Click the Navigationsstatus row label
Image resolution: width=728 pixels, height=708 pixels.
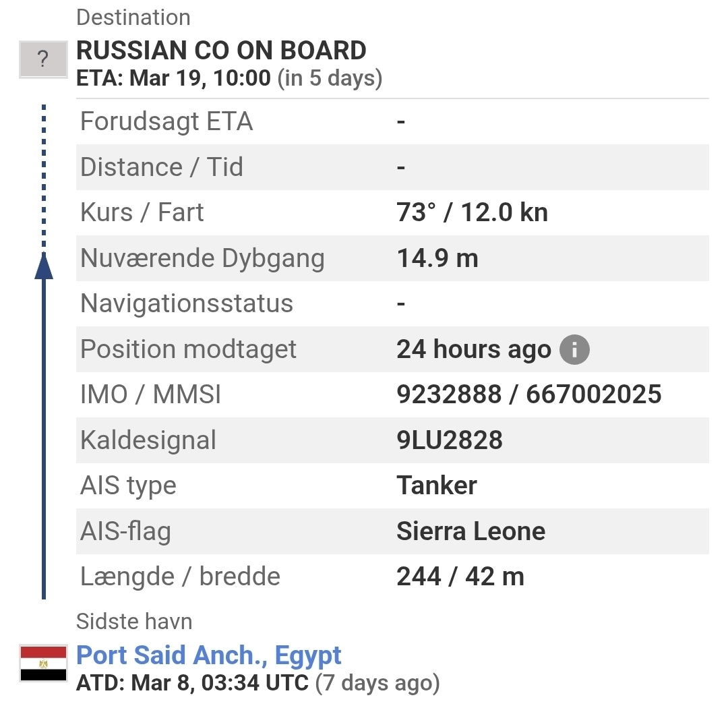point(186,304)
